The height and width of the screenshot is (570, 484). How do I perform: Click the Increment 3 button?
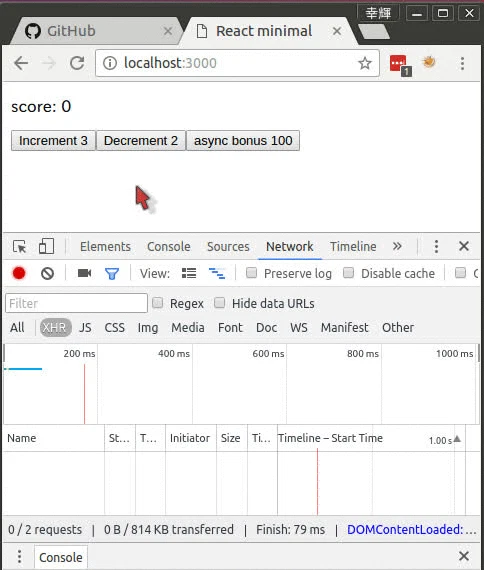click(53, 140)
